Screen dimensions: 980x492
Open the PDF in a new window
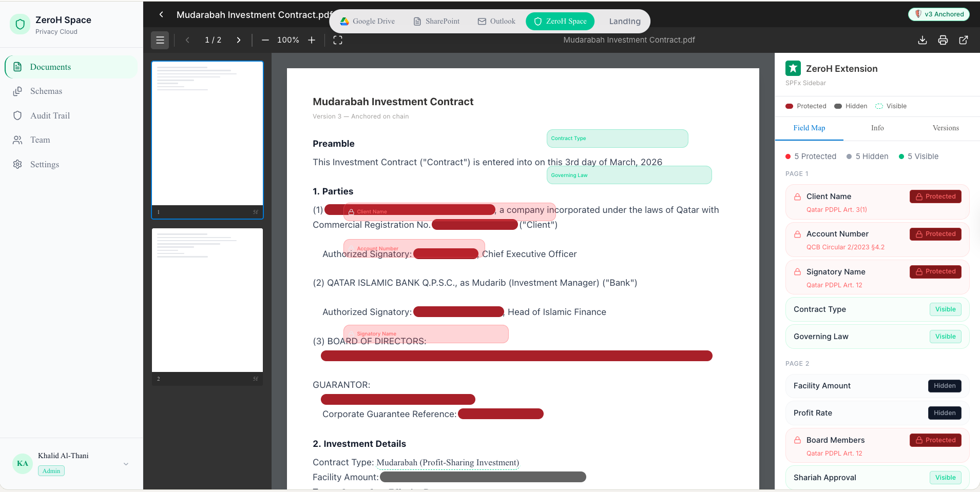(964, 40)
